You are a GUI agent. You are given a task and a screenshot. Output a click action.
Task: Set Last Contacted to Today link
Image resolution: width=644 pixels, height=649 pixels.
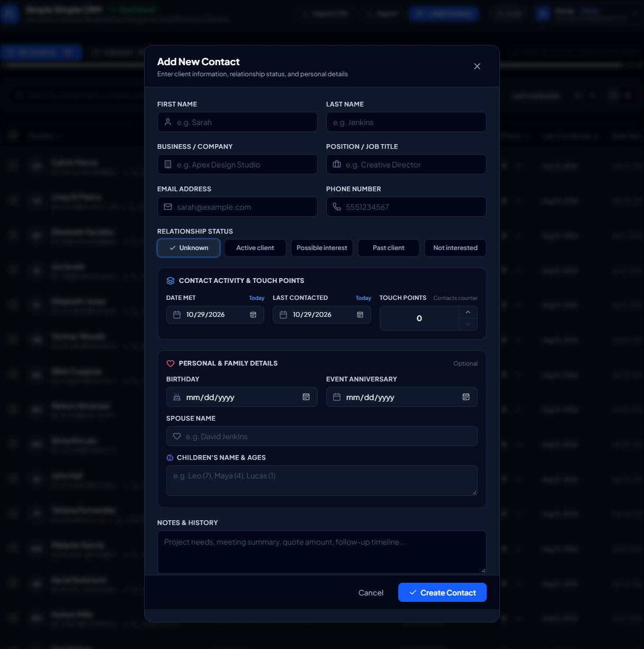363,298
